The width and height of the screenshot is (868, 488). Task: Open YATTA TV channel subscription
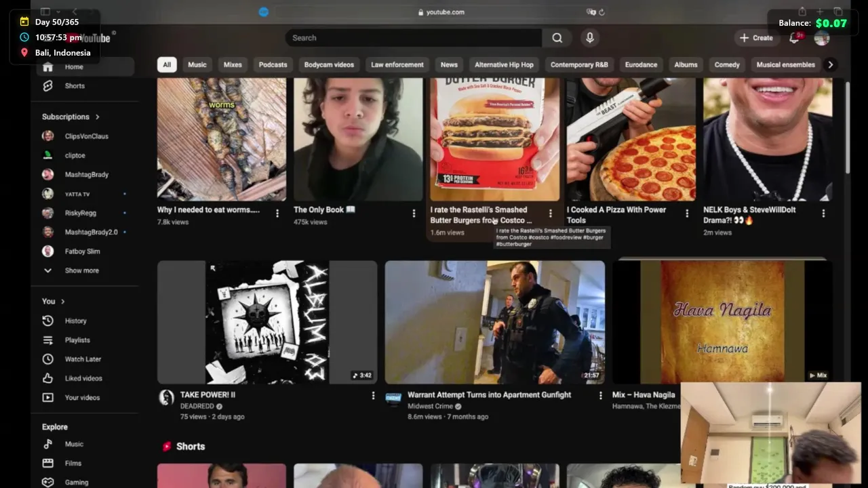(x=85, y=194)
